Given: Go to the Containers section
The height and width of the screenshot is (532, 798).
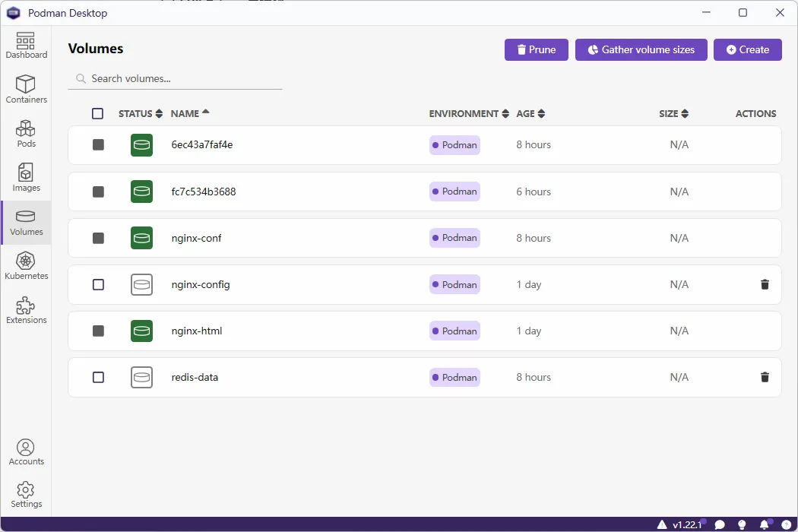Looking at the screenshot, I should coord(26,90).
